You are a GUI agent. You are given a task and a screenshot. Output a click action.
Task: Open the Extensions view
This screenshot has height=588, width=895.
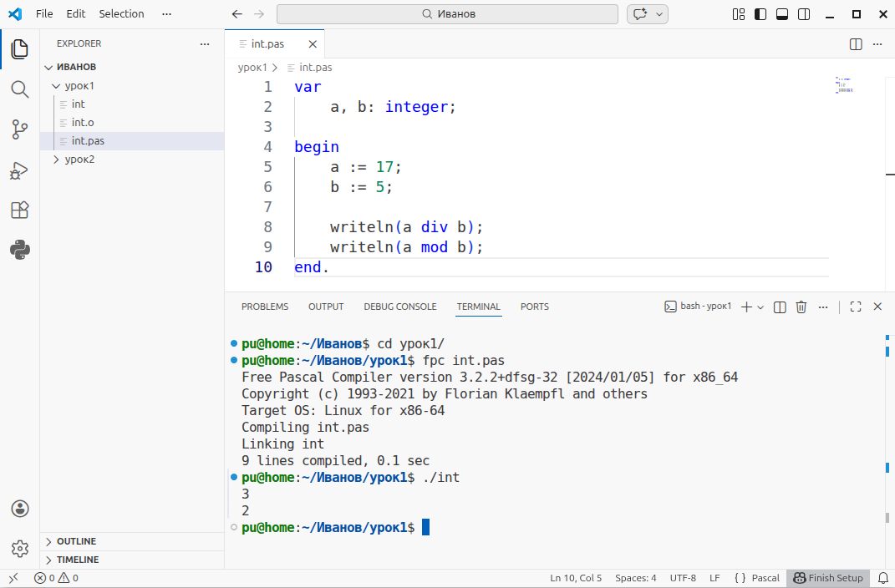click(20, 210)
